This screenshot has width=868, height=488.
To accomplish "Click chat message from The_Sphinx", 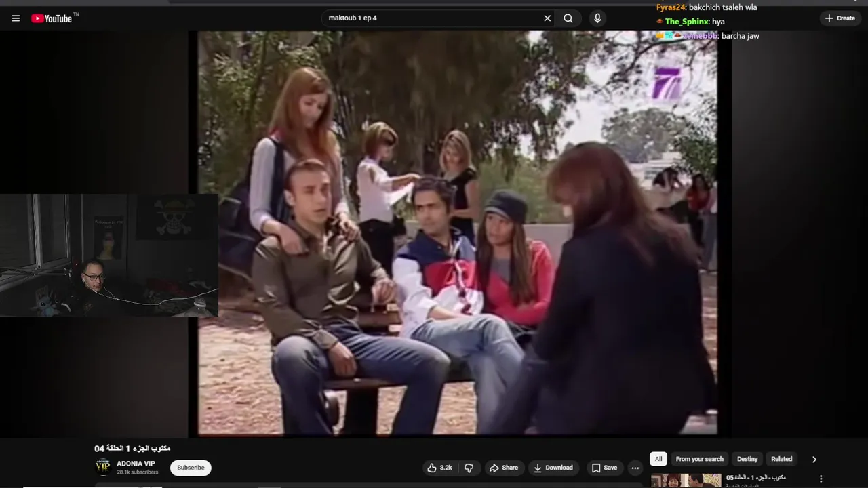I will [x=690, y=22].
